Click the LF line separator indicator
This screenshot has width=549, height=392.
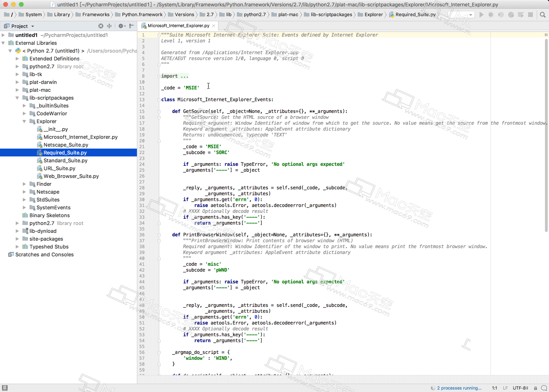tap(505, 388)
